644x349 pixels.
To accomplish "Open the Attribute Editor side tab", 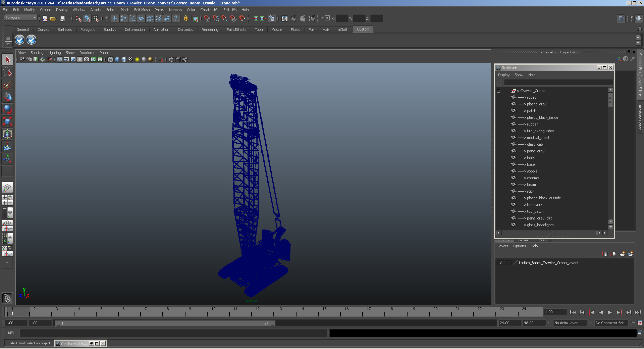I will click(640, 117).
